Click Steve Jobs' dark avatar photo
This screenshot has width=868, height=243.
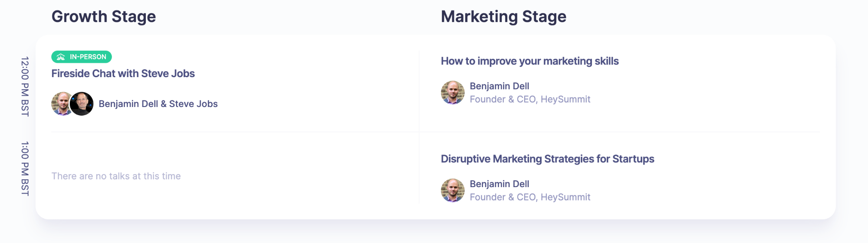82,104
